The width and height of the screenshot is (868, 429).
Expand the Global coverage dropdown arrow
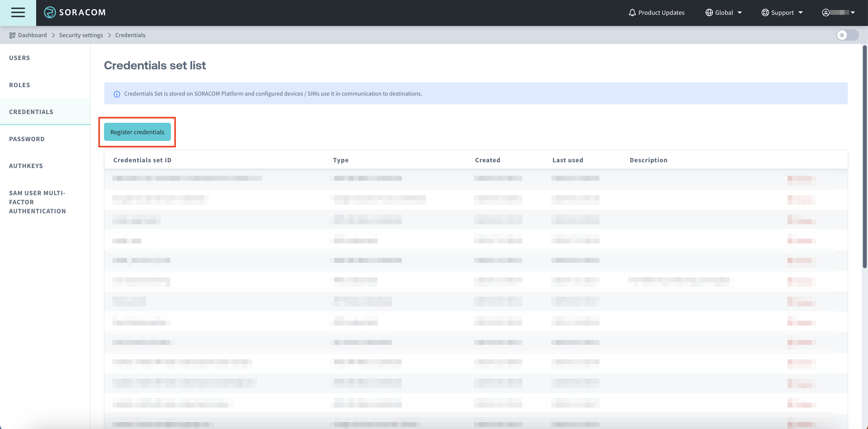coord(740,12)
